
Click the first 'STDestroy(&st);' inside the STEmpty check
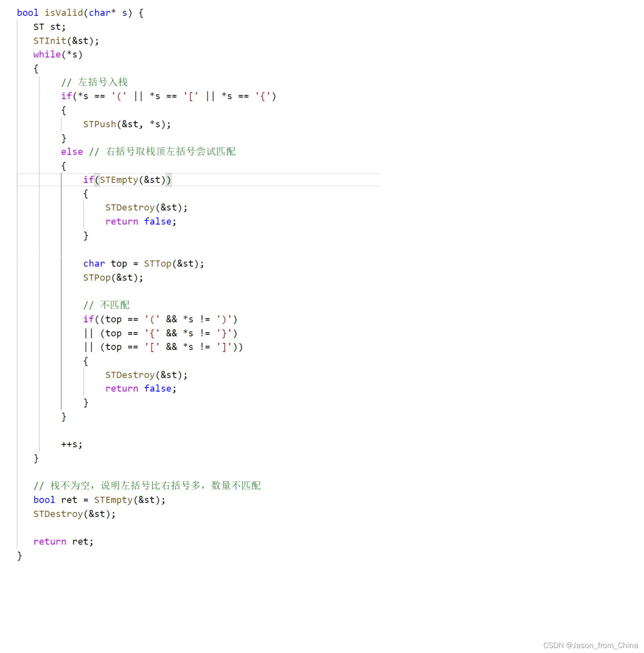click(146, 207)
